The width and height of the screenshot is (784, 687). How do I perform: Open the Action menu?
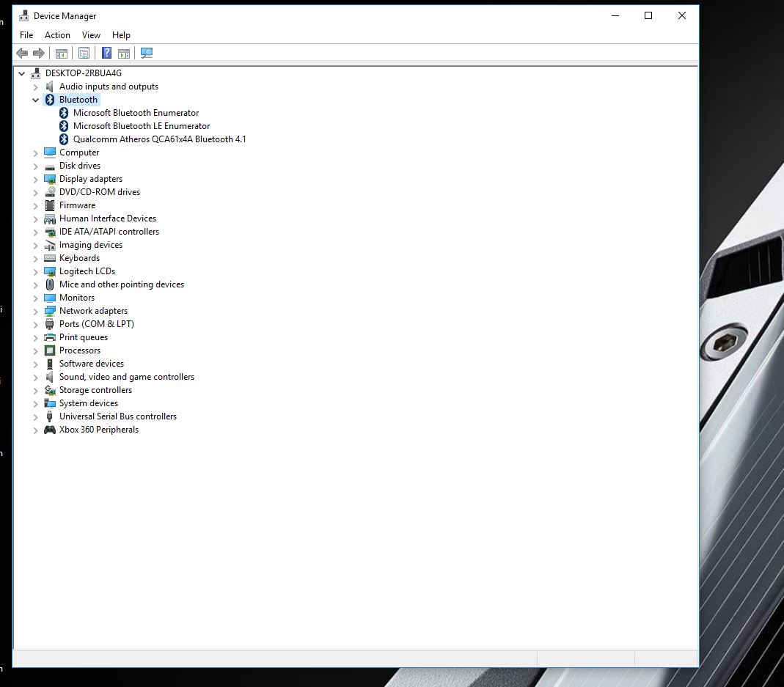coord(57,35)
